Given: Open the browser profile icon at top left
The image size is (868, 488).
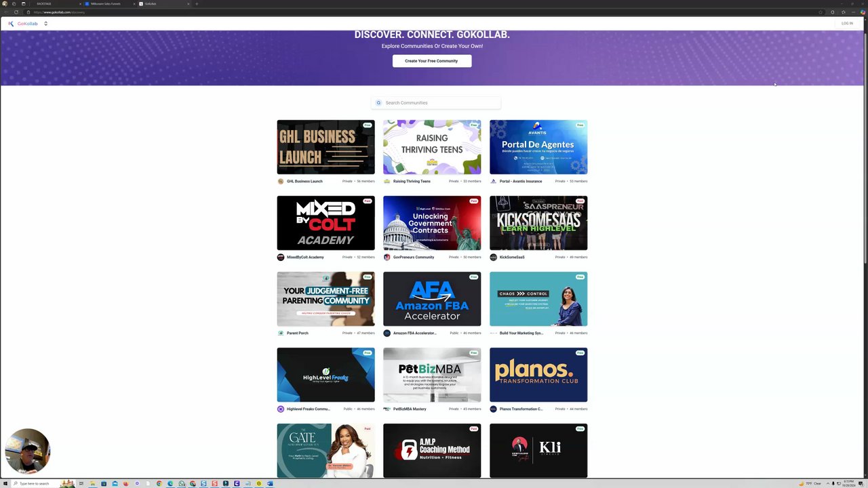Looking at the screenshot, I should (x=5, y=4).
